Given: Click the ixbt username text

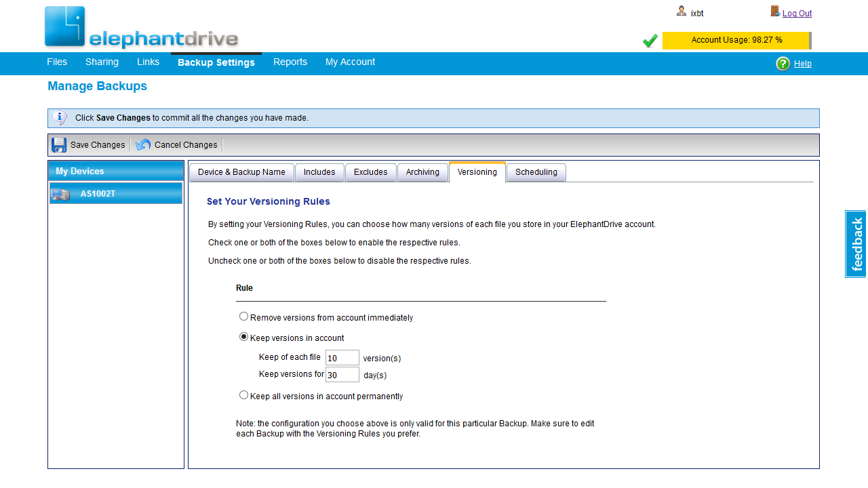Looking at the screenshot, I should (697, 14).
